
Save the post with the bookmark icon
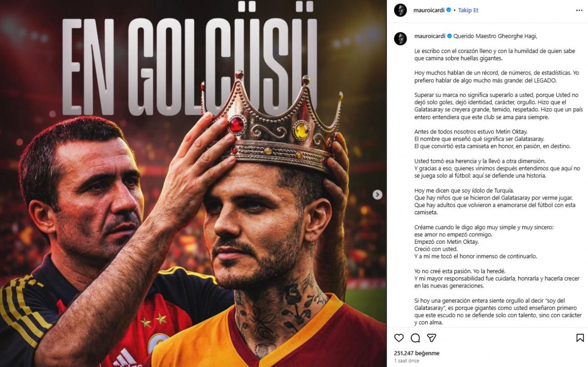pyautogui.click(x=580, y=338)
